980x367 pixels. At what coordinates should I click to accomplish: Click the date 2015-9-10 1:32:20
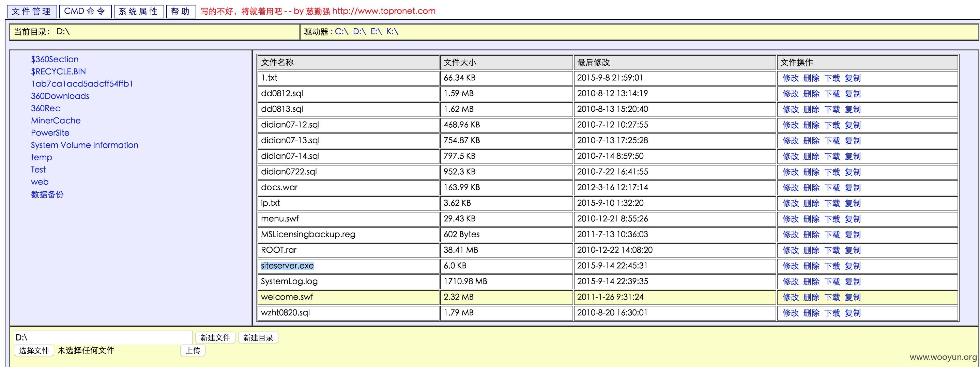pos(610,203)
